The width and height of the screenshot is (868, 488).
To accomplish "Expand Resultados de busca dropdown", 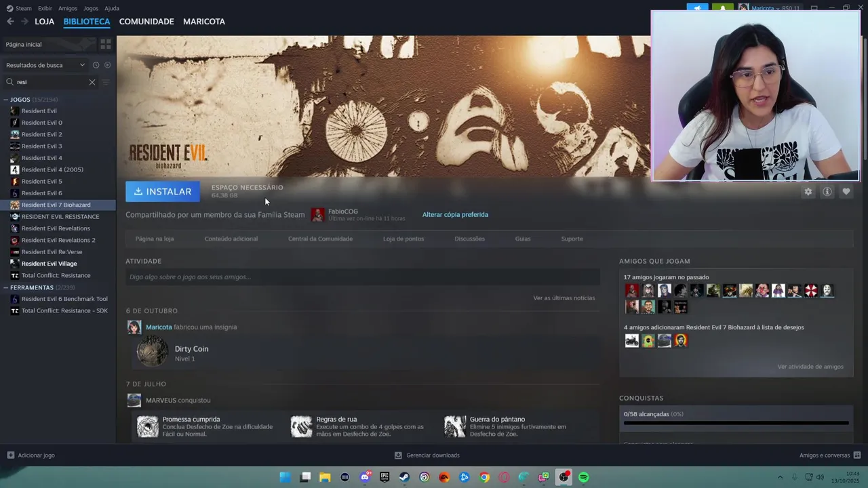I will (x=45, y=65).
